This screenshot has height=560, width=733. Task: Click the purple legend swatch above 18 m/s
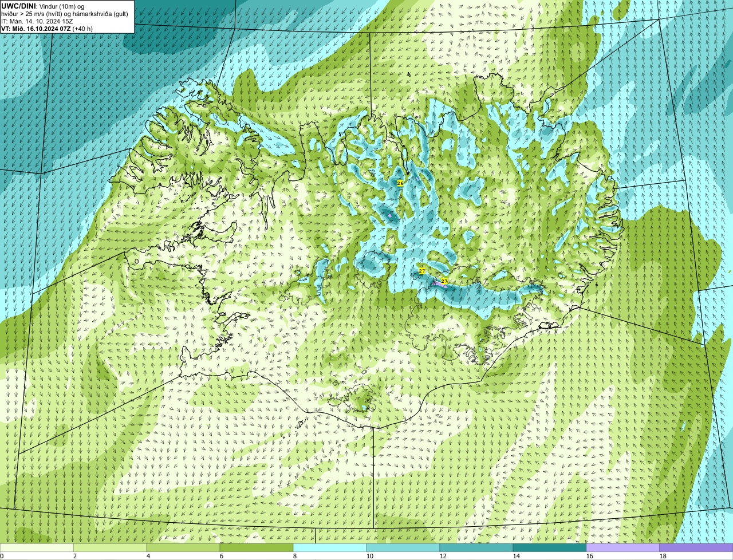coord(696,547)
